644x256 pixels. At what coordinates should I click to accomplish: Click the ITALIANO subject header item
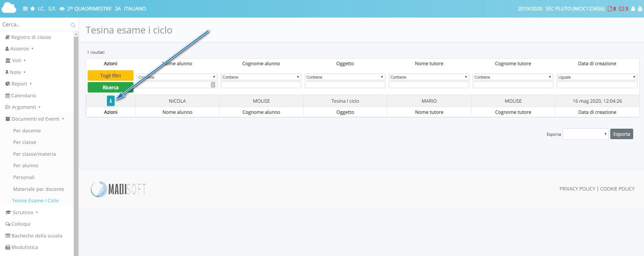point(135,9)
